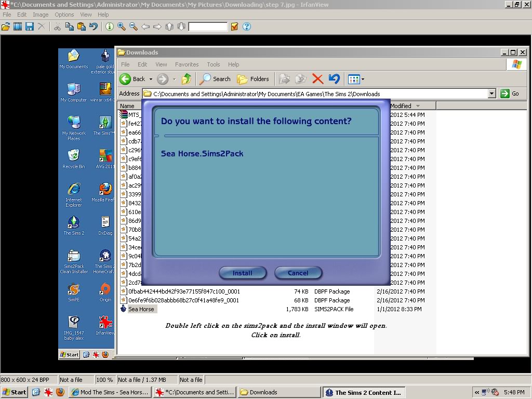Click the '100 %' zoom status entry
This screenshot has width=532, height=399.
[x=104, y=380]
